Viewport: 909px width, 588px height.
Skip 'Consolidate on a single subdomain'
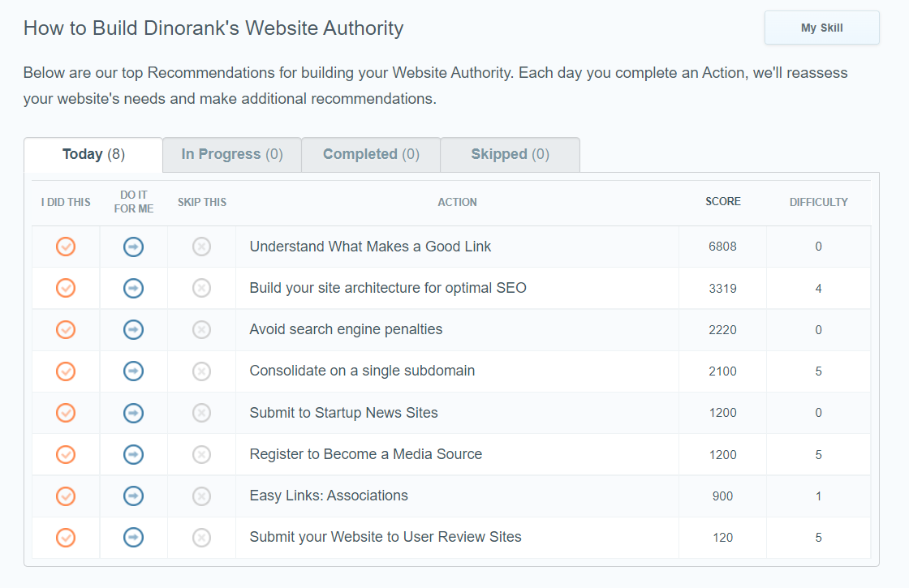[202, 371]
